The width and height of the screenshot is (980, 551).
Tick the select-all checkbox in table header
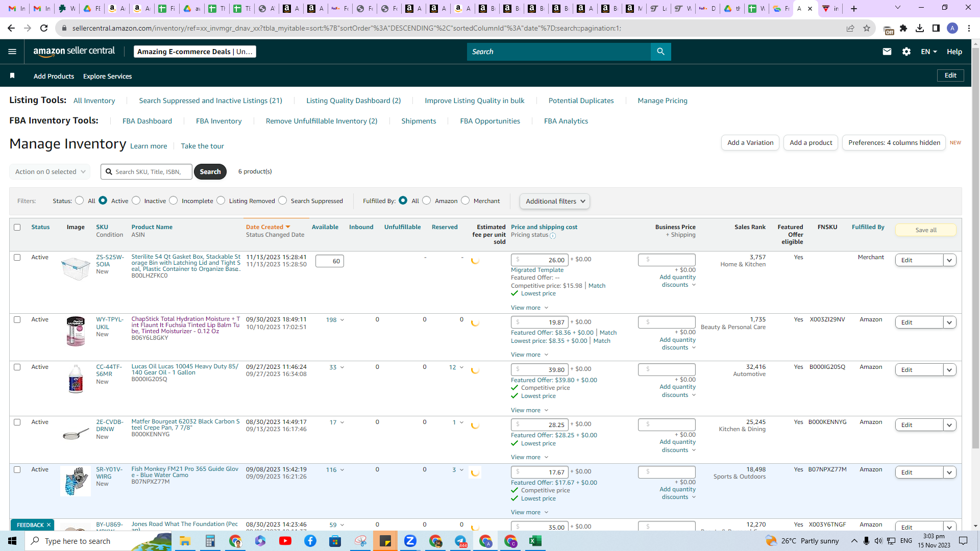[17, 227]
